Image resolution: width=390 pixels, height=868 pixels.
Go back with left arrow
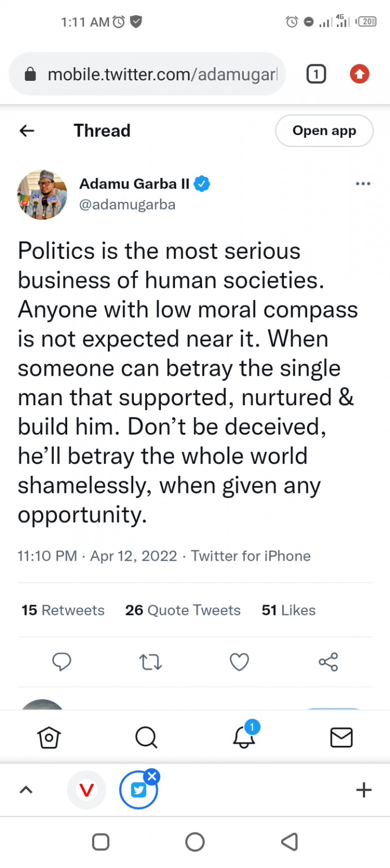[27, 131]
